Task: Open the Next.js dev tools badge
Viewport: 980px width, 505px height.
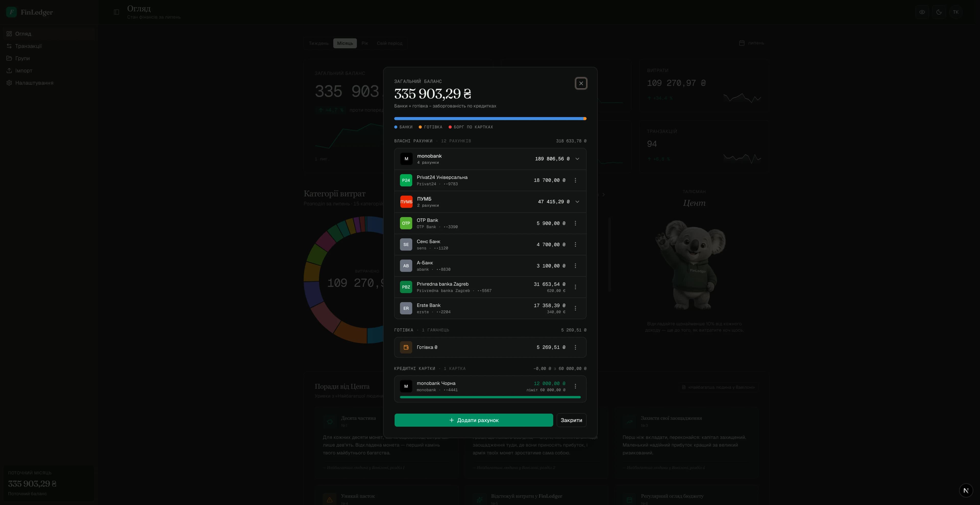Action: point(966,490)
